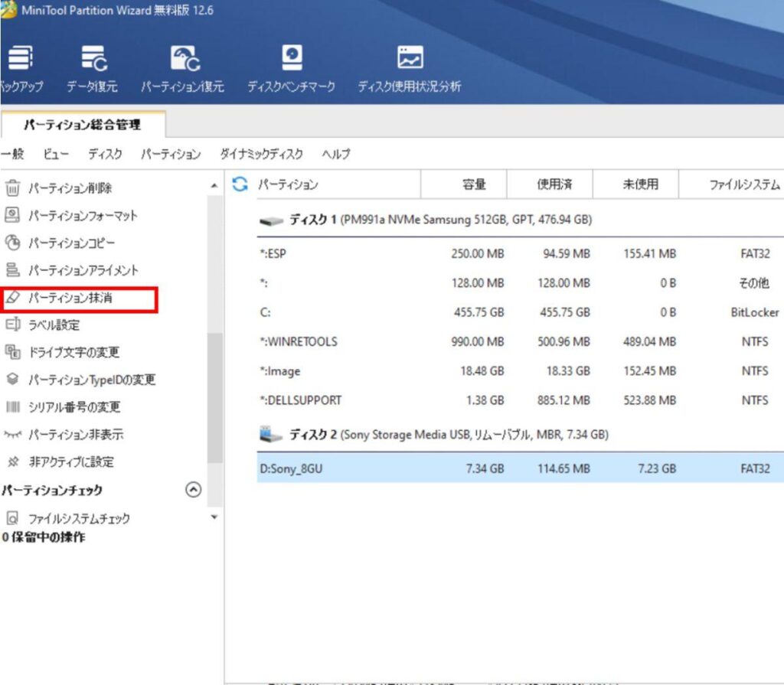Click the パーティションTypeIDの変更 icon
This screenshot has width=784, height=685.
[12, 379]
